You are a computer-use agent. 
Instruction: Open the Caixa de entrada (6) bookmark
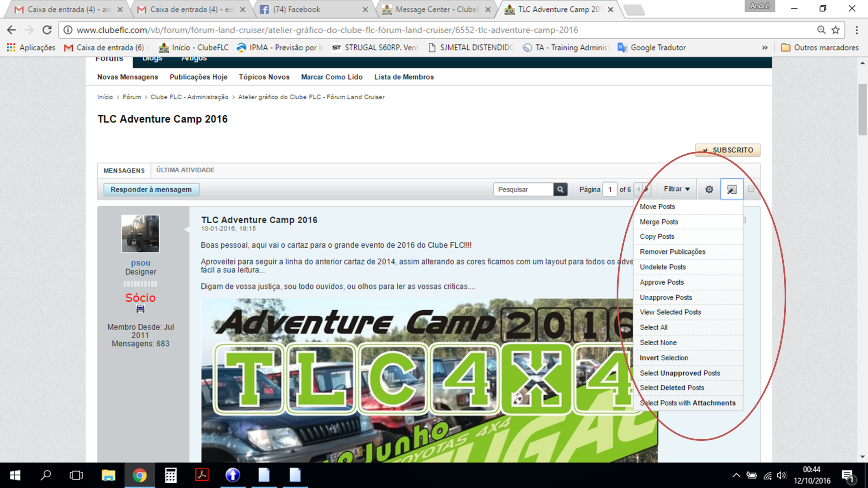point(106,48)
